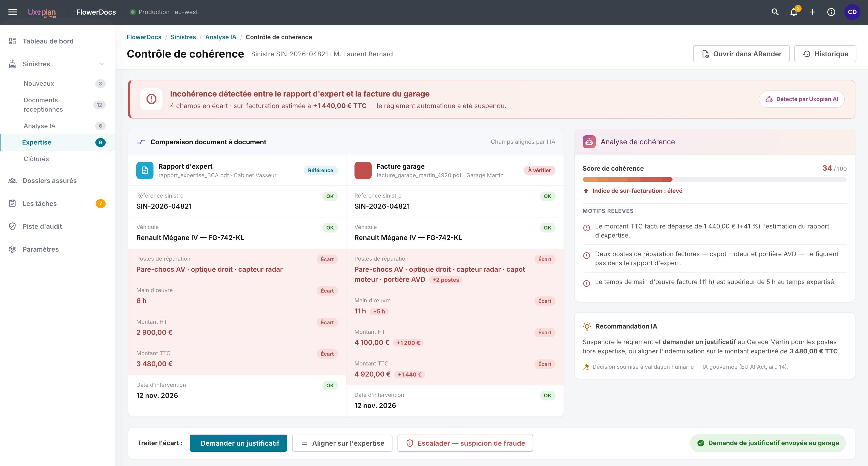
Task: Click the Rapport d'expert document icon
Action: pyautogui.click(x=145, y=170)
